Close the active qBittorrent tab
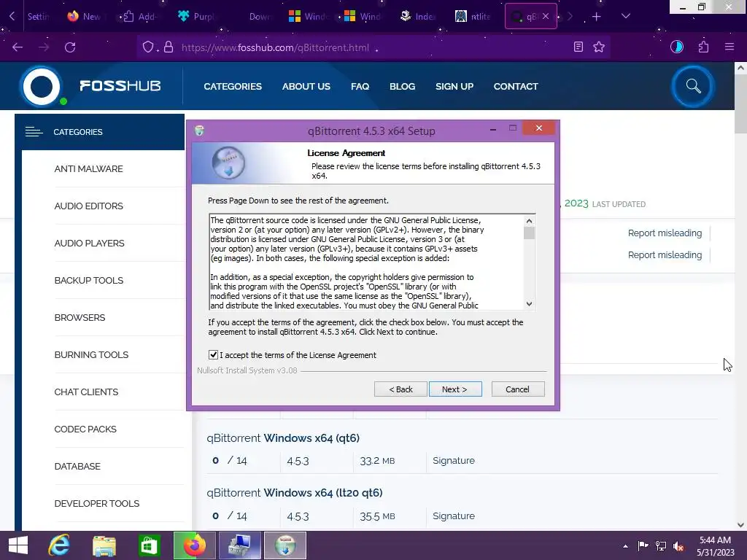 (546, 16)
